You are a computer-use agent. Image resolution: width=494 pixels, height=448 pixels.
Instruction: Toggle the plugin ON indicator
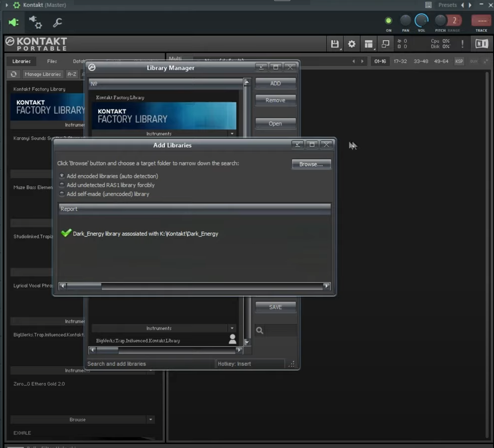(388, 21)
